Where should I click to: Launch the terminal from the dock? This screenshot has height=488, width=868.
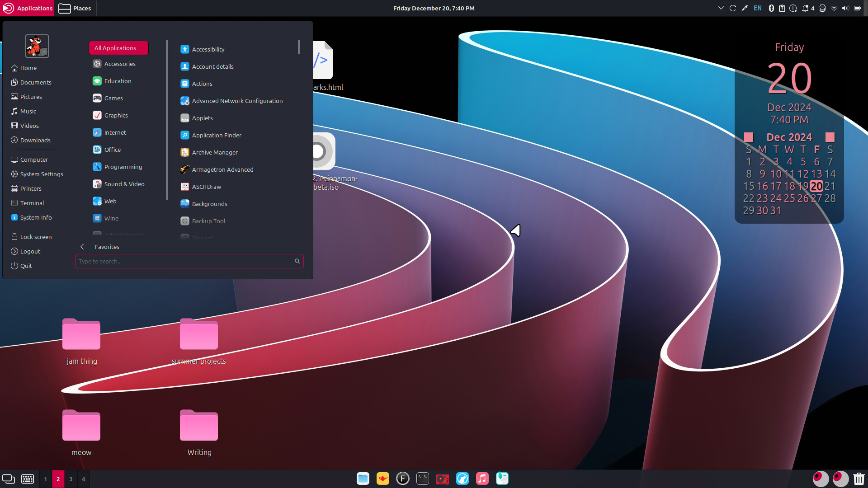[423, 479]
